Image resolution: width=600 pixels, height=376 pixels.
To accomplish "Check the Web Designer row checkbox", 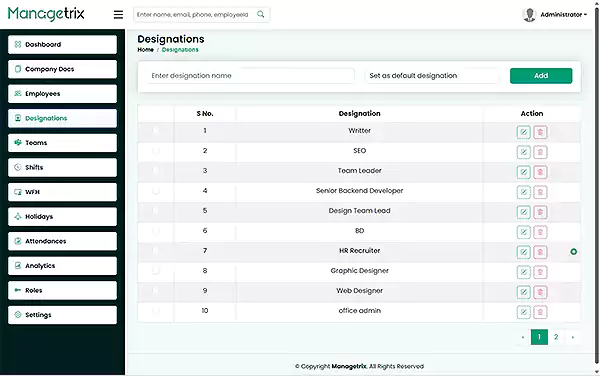I will tap(155, 290).
